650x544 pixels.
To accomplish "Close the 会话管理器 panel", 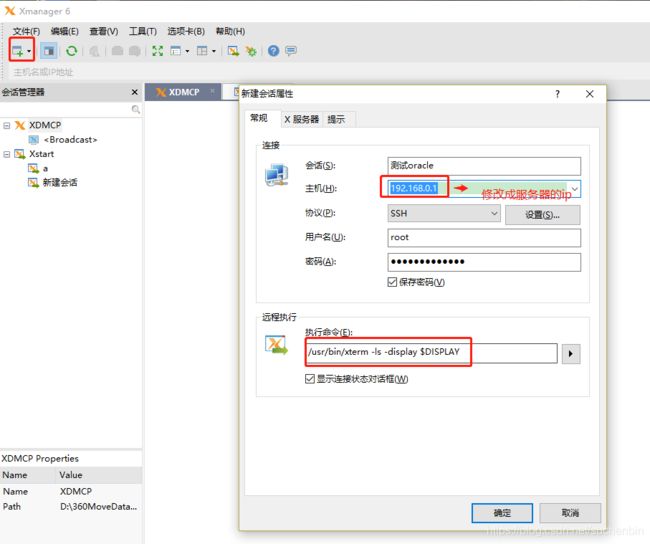I will pyautogui.click(x=134, y=92).
